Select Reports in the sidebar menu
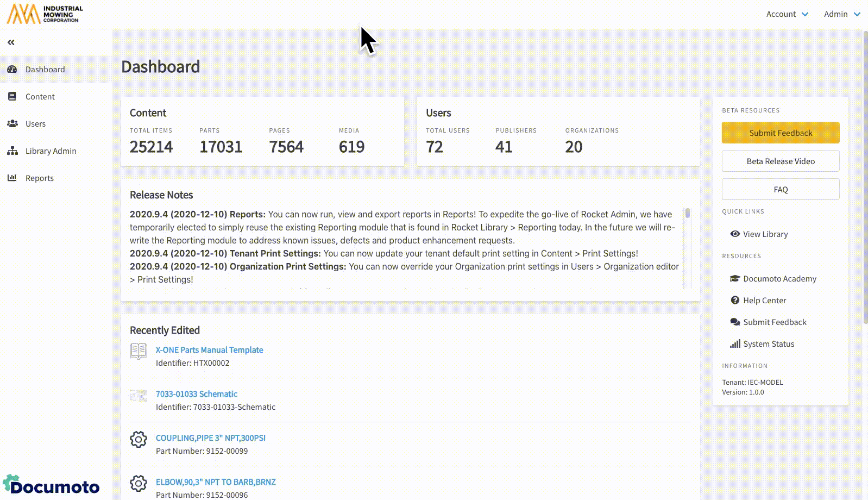 pos(40,178)
